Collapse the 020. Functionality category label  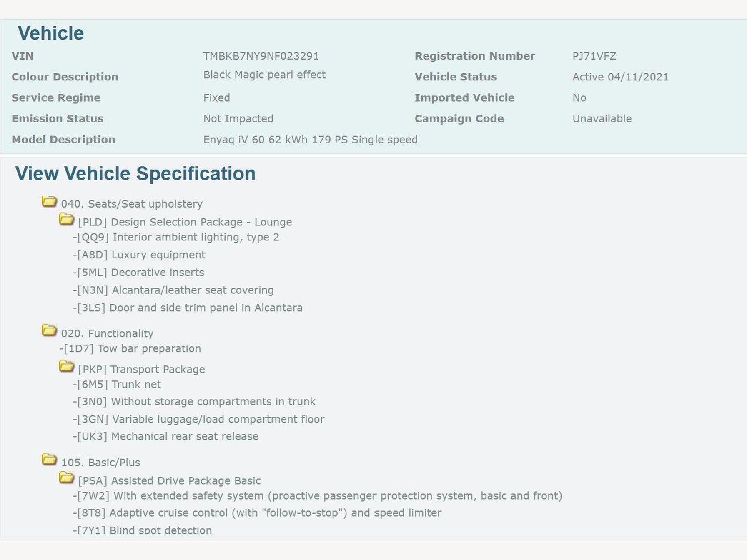coord(107,333)
